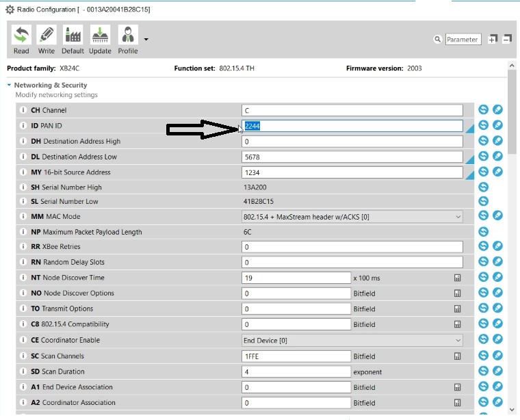Select the serial high value 13A200
This screenshot has width=520, height=420.
point(255,187)
